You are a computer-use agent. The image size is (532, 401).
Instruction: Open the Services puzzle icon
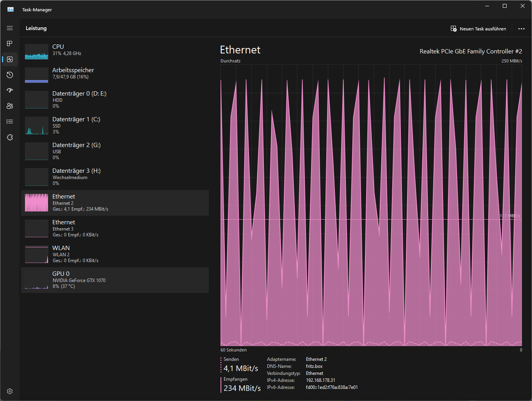(x=10, y=137)
